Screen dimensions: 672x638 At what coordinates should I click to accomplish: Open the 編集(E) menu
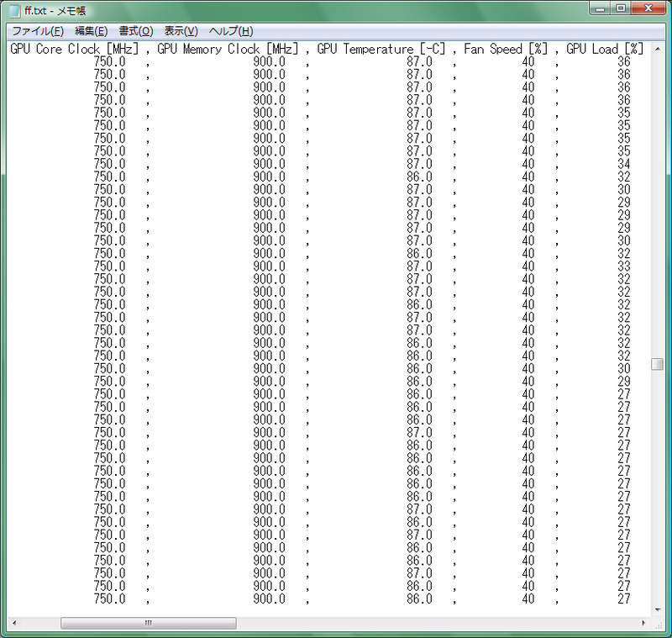[91, 31]
